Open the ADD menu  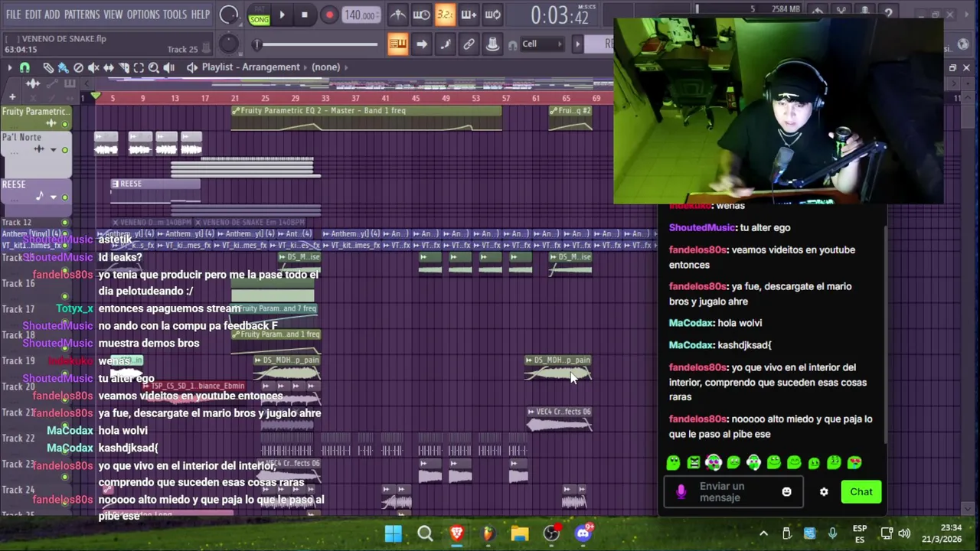52,15
